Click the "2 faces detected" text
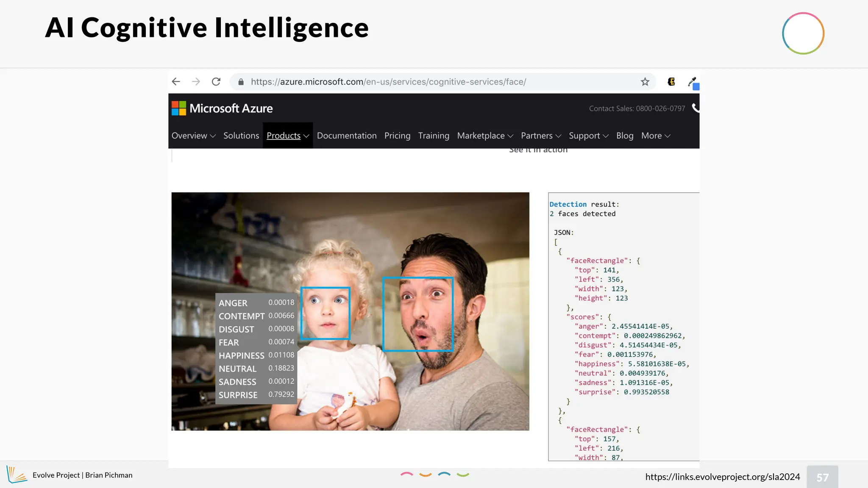Screen dimensions: 868x488 (583, 214)
